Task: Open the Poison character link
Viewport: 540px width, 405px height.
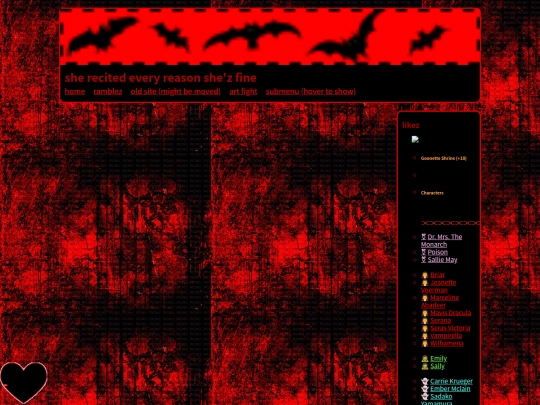Action: pyautogui.click(x=437, y=252)
